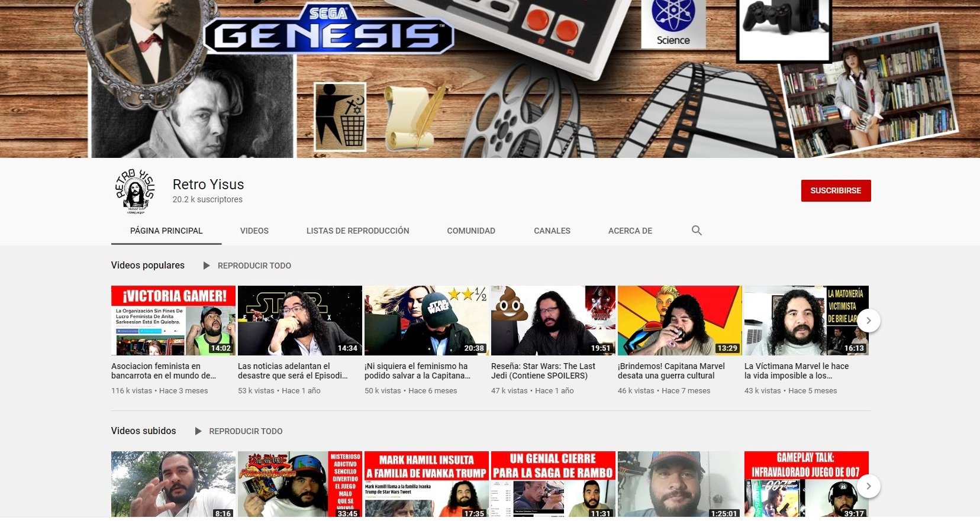The image size is (980, 524).
Task: Open the 14:34 Star Wars news thumbnail
Action: [x=300, y=321]
